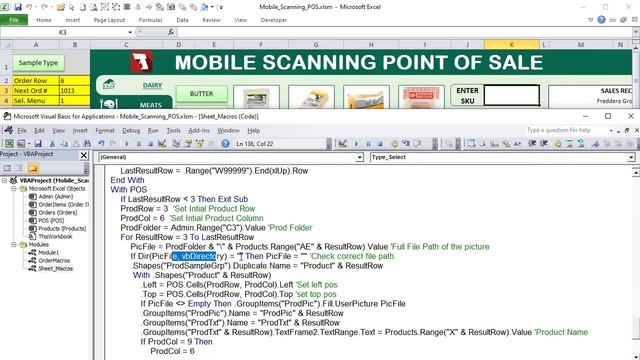Click the BUTTER product button
The height and width of the screenshot is (360, 640).
tap(202, 94)
